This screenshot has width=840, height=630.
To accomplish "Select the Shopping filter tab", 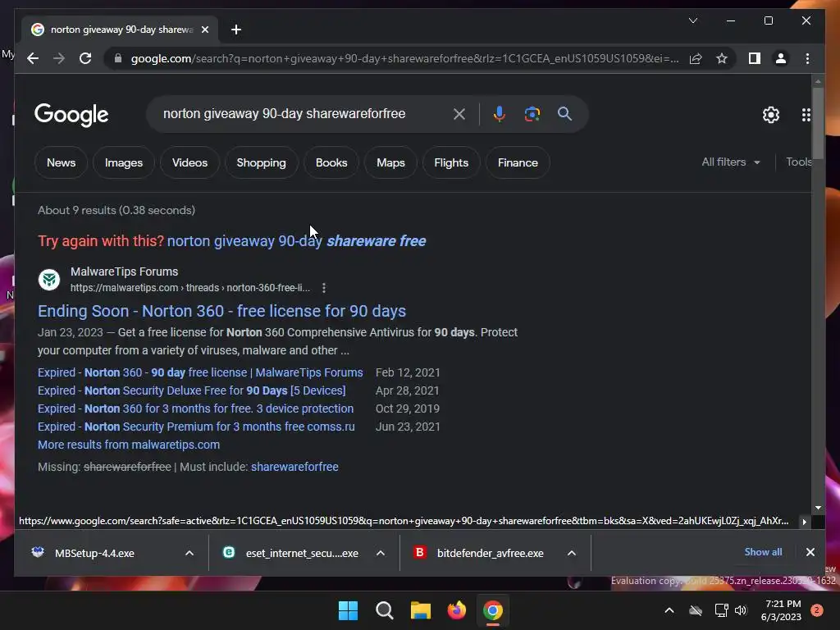I will [x=262, y=162].
